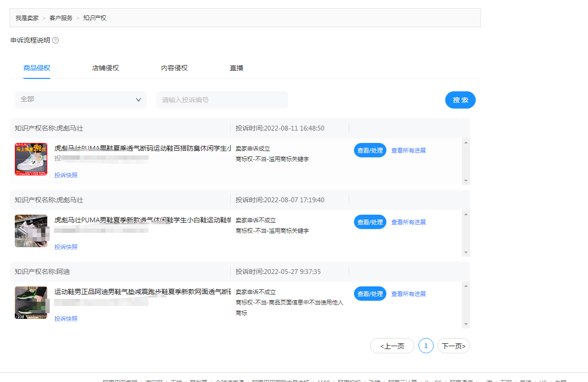Viewport: 588px width, 382px height.
Task: Open 投诉快照 for the 阿迪 listing
Action: (66, 318)
